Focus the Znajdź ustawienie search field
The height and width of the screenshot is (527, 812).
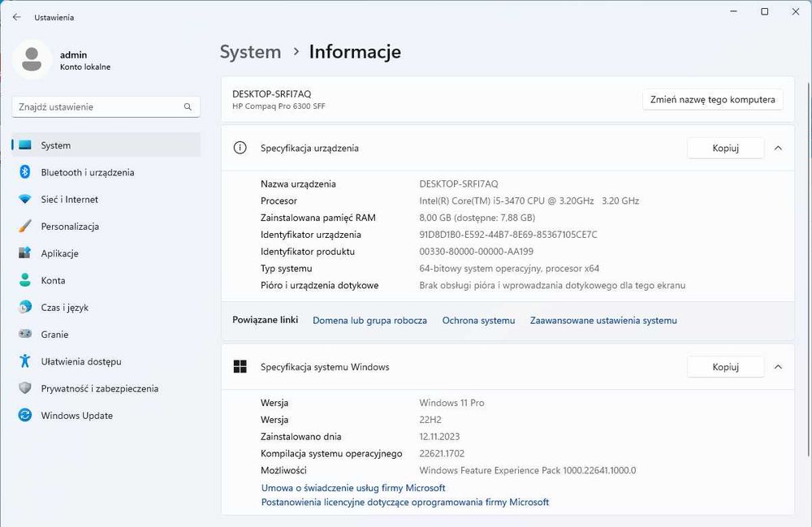tap(106, 106)
